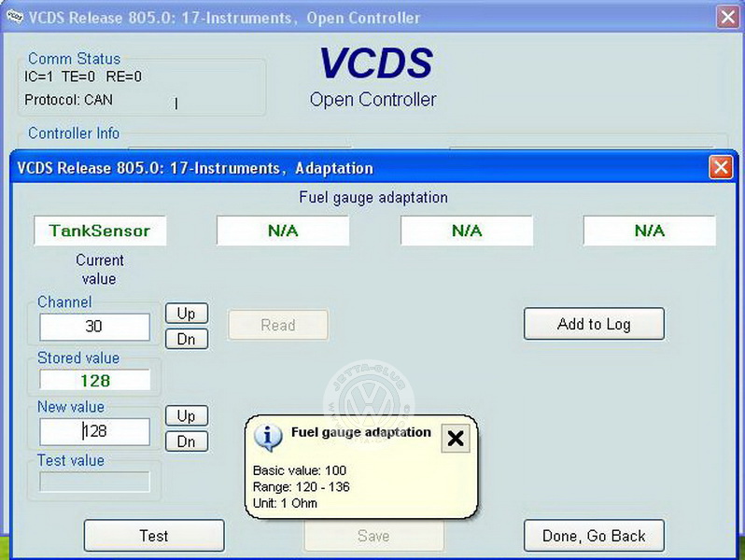
Task: Click the Read button
Action: (278, 325)
